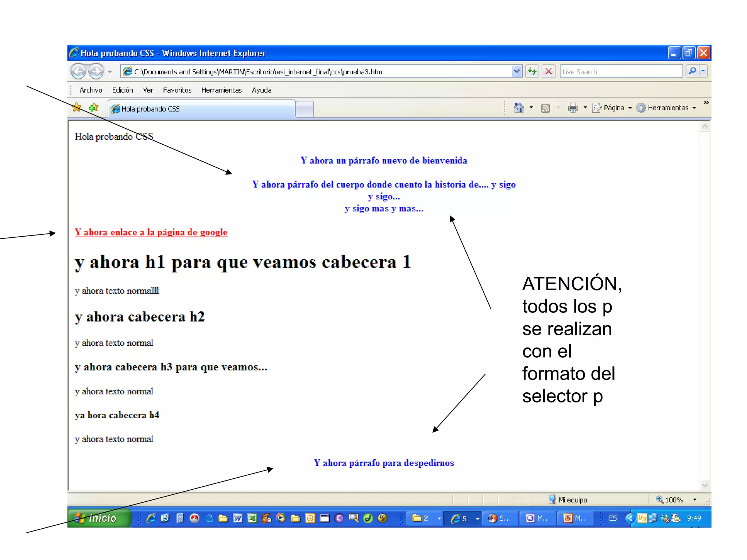The image size is (747, 560).
Task: Run search with the magnifier button
Action: 692,71
